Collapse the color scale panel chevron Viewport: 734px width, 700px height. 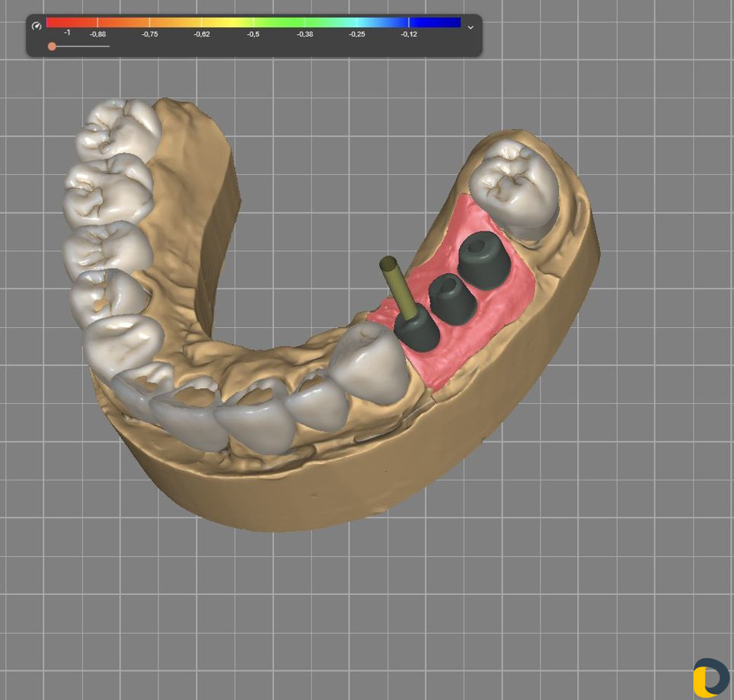point(471,27)
